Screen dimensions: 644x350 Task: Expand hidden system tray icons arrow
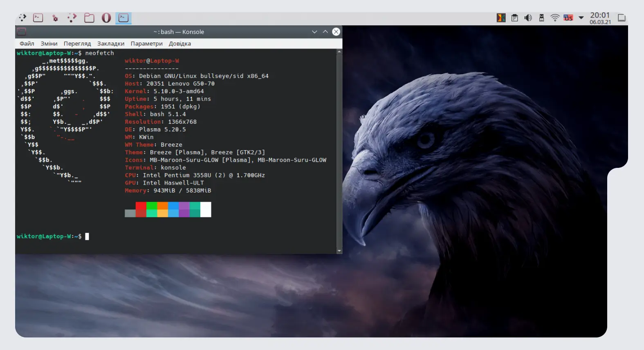click(x=581, y=18)
